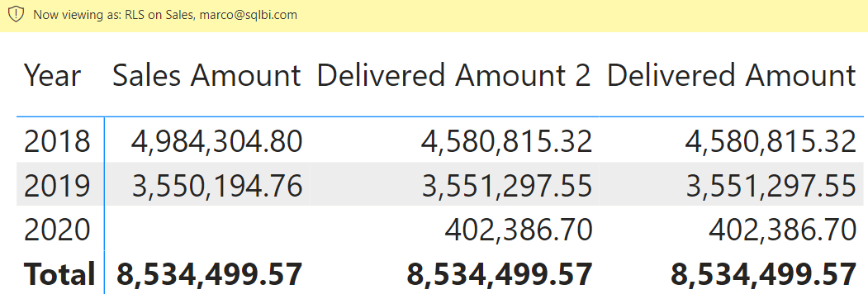868x299 pixels.
Task: Click the empty 2020 Sales Amount cell
Action: (x=207, y=230)
